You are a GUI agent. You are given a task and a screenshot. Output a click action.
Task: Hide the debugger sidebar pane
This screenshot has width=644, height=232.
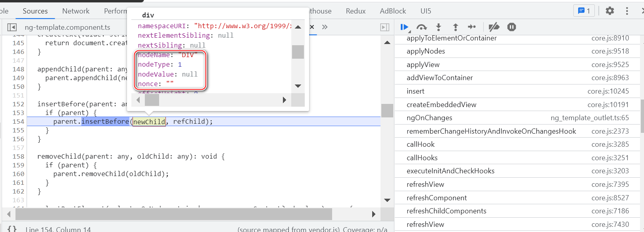(x=385, y=27)
